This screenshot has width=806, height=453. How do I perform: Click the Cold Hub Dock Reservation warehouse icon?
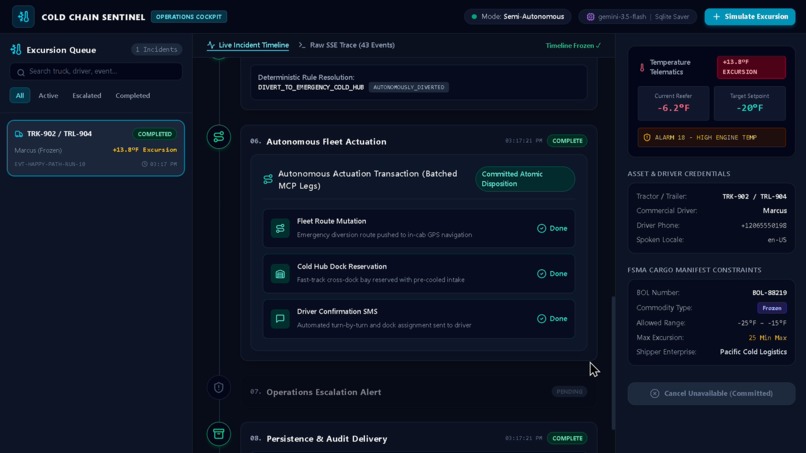(280, 274)
